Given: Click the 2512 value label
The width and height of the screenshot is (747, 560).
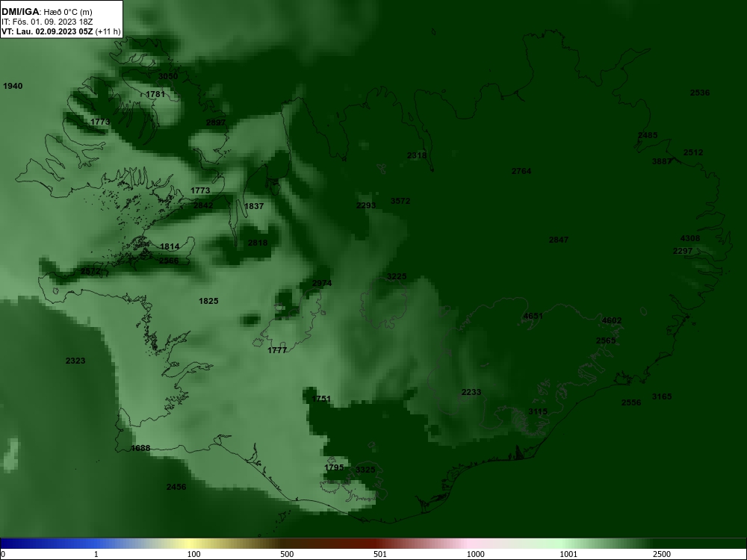Looking at the screenshot, I should coord(693,153).
